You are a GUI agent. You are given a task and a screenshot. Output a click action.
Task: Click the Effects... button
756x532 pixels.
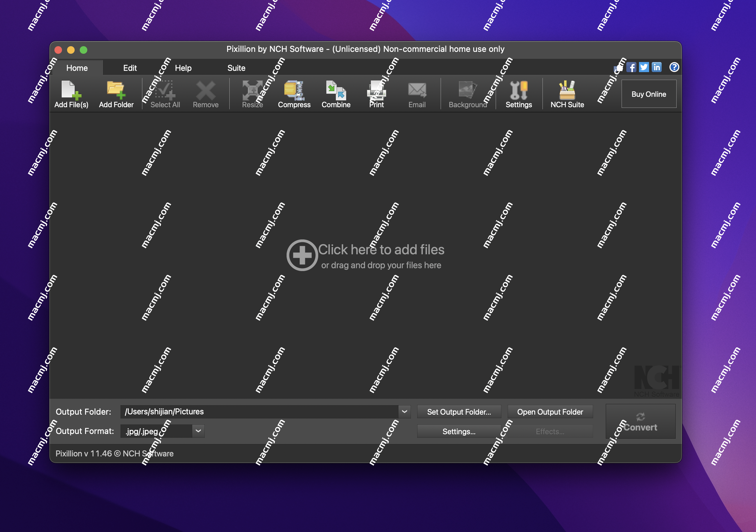550,431
